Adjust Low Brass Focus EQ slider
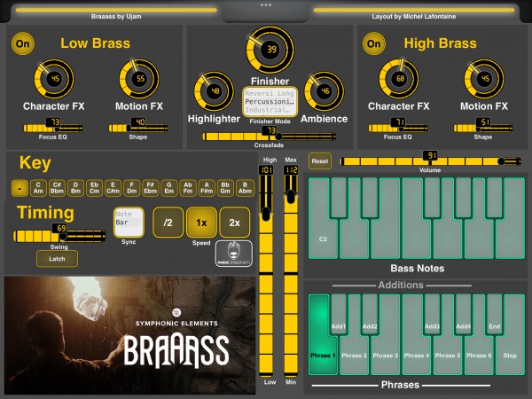This screenshot has height=399, width=532. 53,129
